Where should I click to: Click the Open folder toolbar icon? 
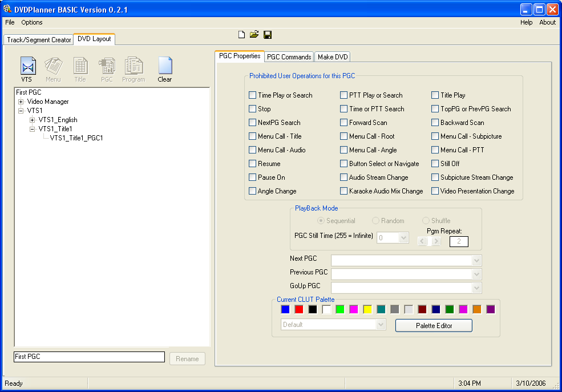pyautogui.click(x=254, y=35)
